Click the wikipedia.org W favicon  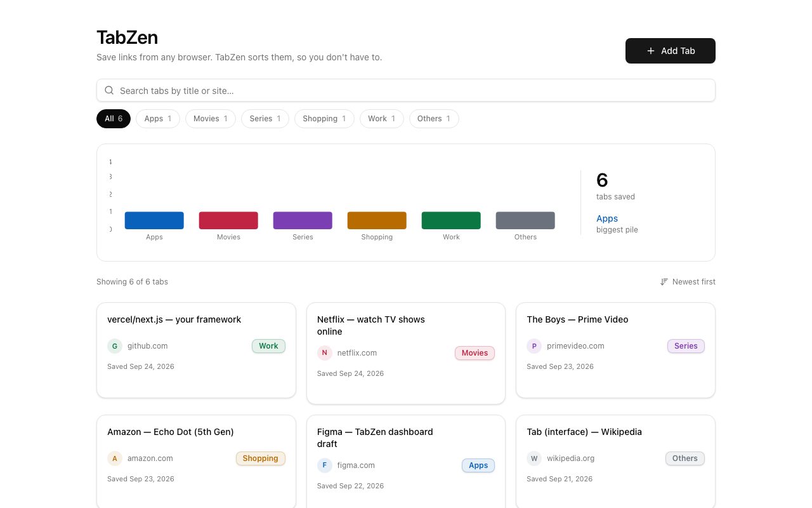point(534,458)
